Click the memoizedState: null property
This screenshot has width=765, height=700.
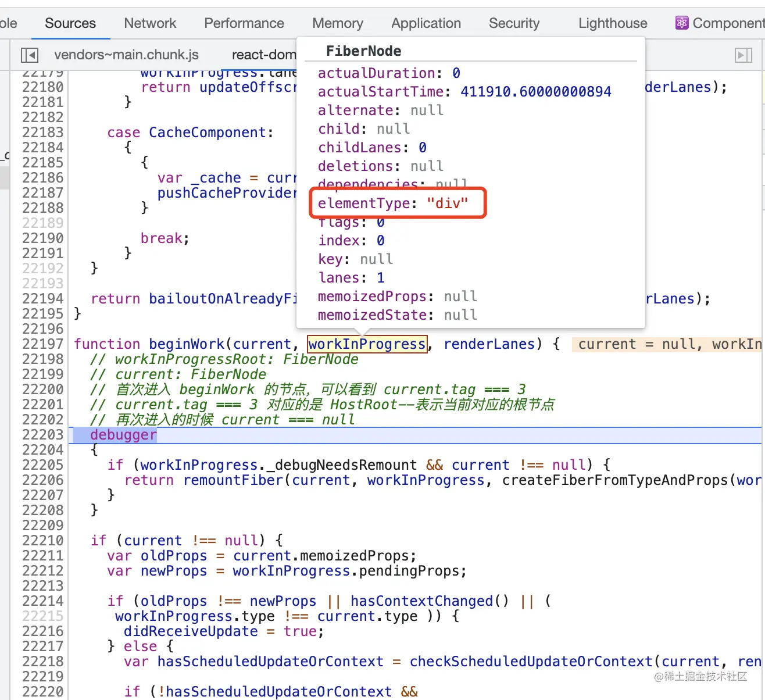tap(397, 315)
